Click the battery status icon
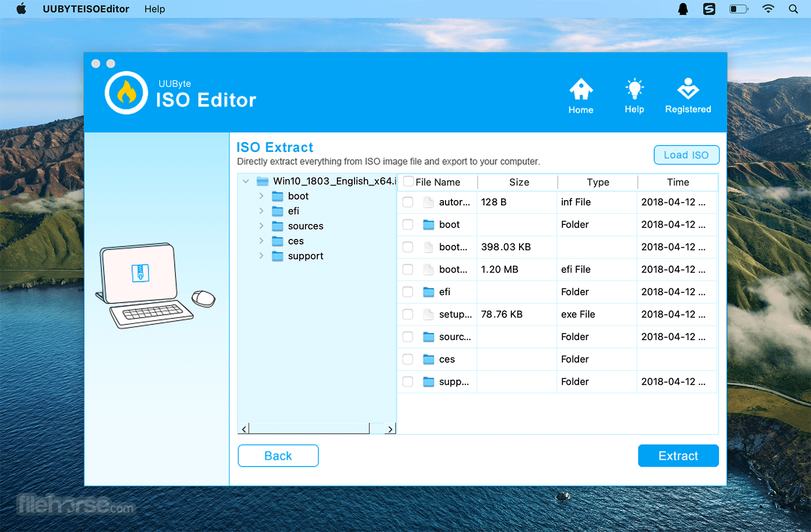The width and height of the screenshot is (811, 532). pyautogui.click(x=739, y=9)
